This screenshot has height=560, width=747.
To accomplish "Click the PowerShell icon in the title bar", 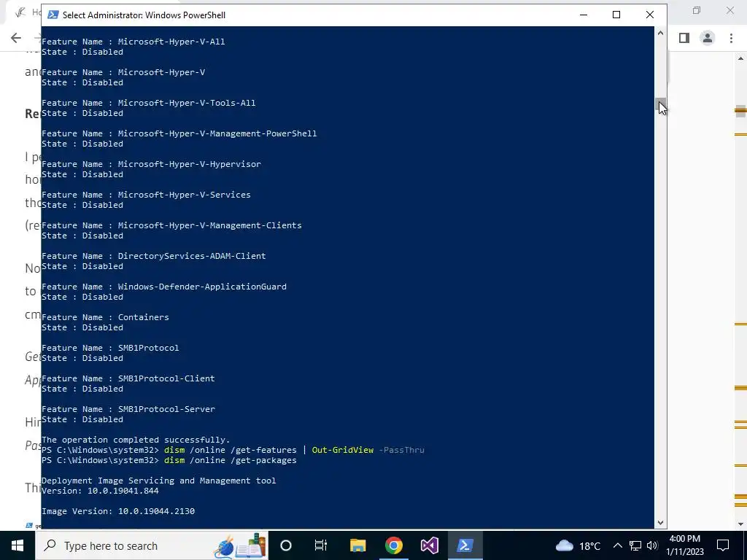I will tap(53, 15).
